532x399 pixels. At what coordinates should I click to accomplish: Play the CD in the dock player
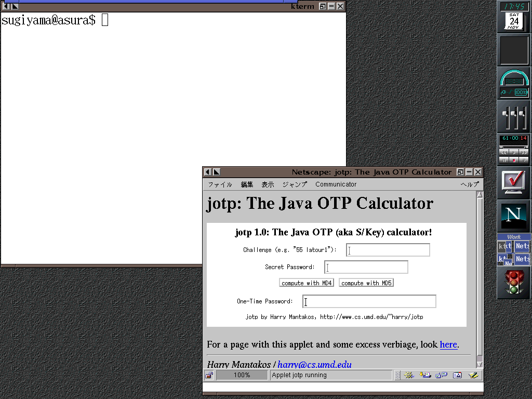click(514, 153)
